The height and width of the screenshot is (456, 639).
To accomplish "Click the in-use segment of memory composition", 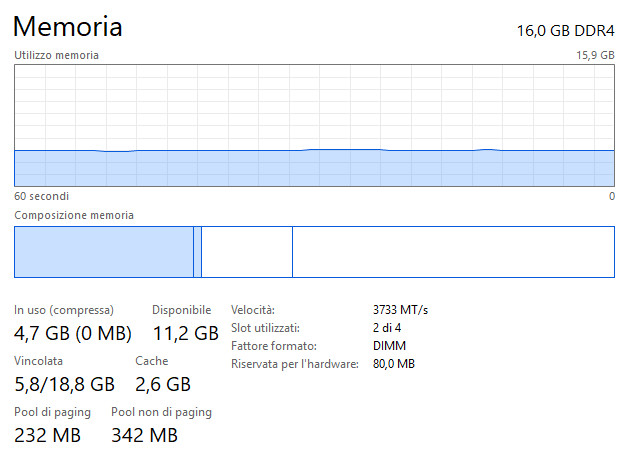I will coord(104,252).
